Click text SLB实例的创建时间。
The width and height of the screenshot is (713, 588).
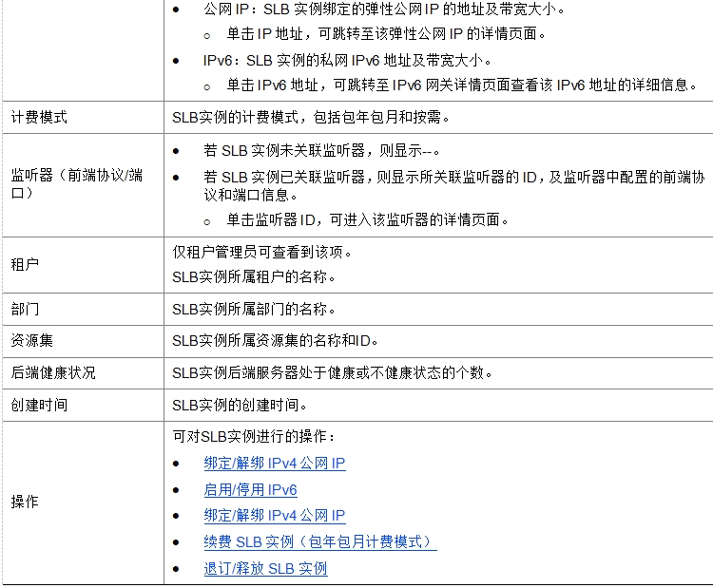point(240,405)
